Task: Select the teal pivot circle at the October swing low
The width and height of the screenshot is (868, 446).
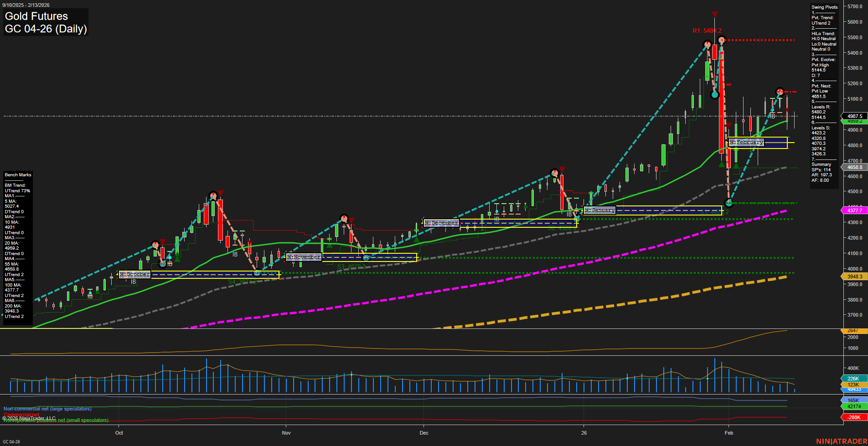Action: coord(162,264)
